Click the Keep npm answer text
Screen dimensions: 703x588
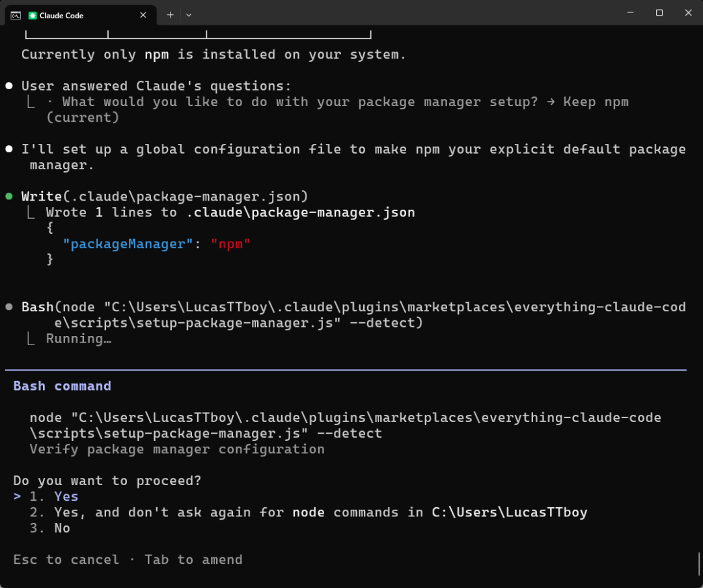(596, 102)
